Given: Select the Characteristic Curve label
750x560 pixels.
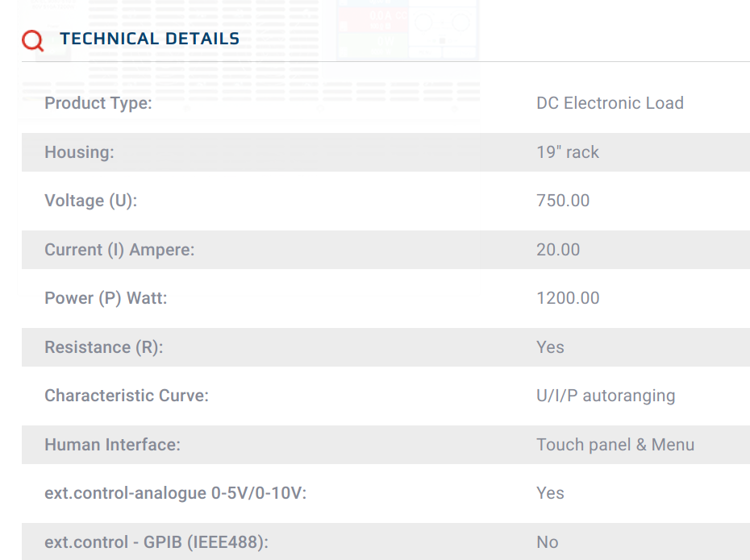Looking at the screenshot, I should coord(127,396).
